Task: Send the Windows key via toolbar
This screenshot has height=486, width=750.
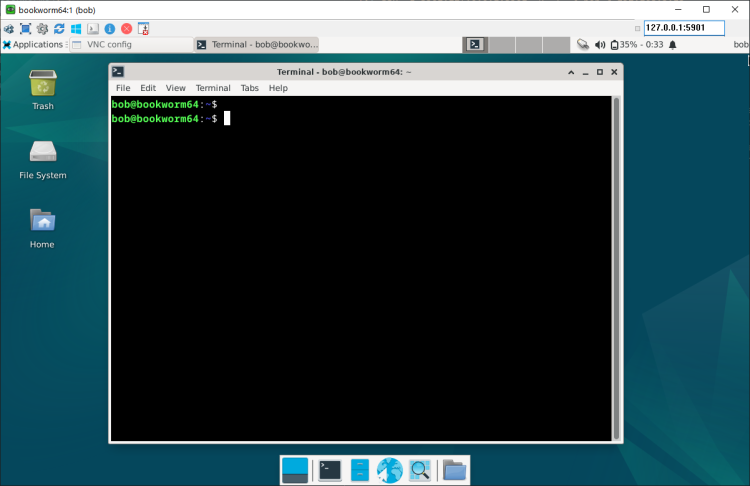Action: [x=76, y=29]
